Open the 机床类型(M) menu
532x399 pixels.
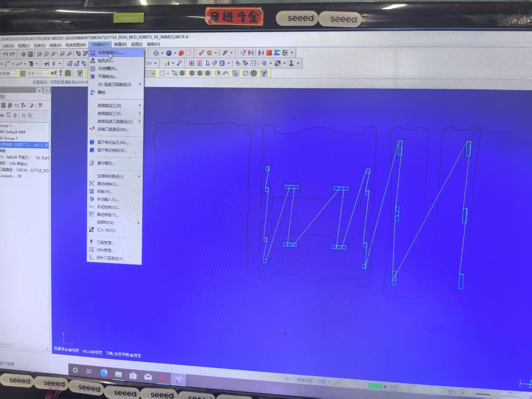point(76,45)
